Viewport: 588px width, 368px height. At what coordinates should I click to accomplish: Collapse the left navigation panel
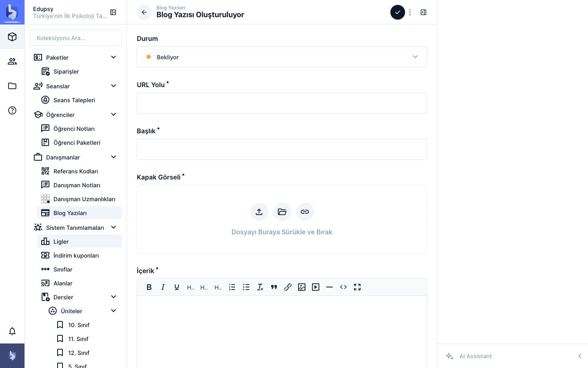[114, 12]
